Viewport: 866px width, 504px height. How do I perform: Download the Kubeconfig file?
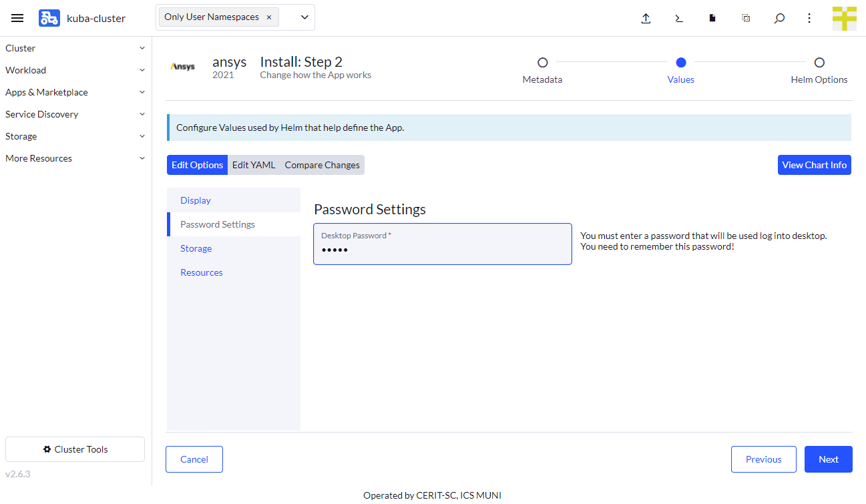click(712, 18)
